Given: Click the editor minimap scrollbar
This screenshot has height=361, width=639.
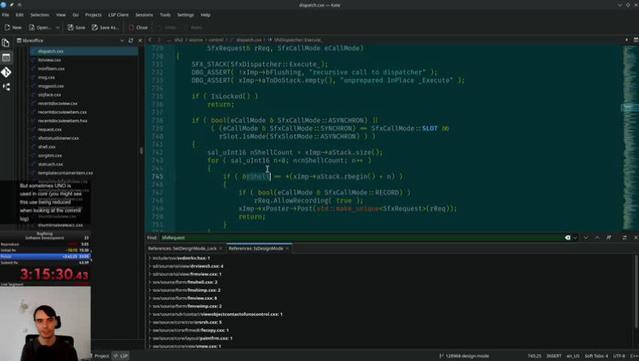Looking at the screenshot, I should (630, 139).
